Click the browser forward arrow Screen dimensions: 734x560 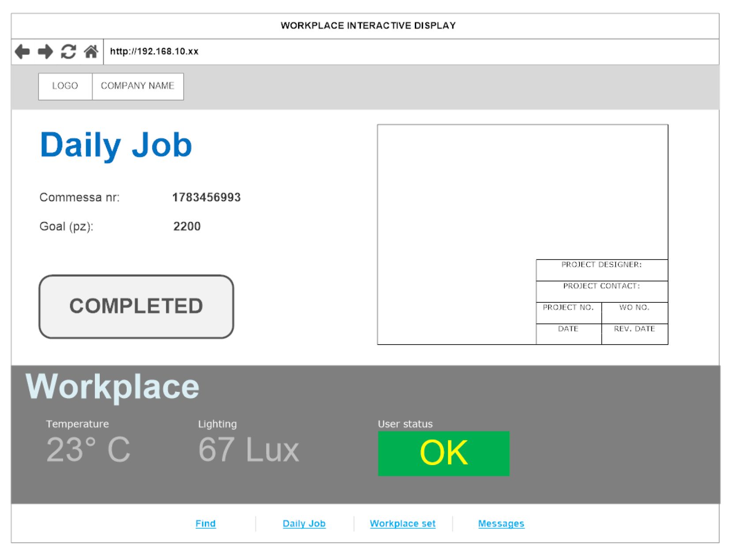coord(45,52)
